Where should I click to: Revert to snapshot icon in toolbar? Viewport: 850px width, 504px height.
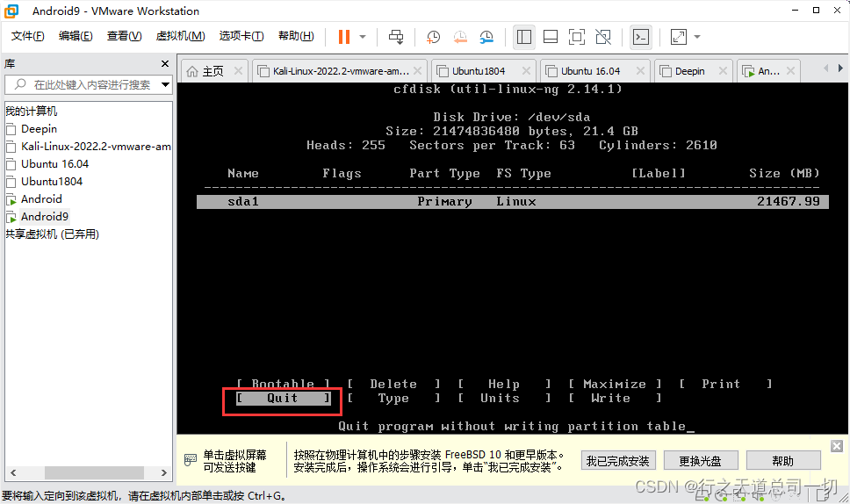pyautogui.click(x=460, y=37)
